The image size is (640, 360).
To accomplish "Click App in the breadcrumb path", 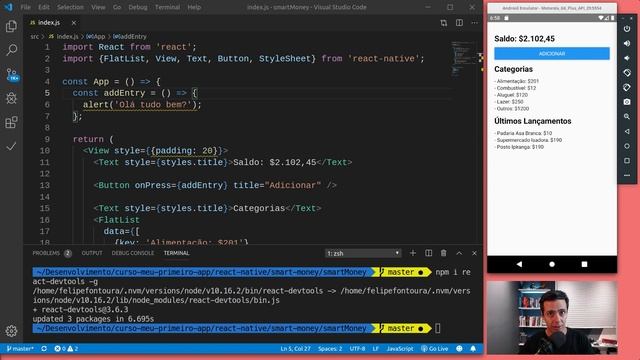I will pos(96,37).
